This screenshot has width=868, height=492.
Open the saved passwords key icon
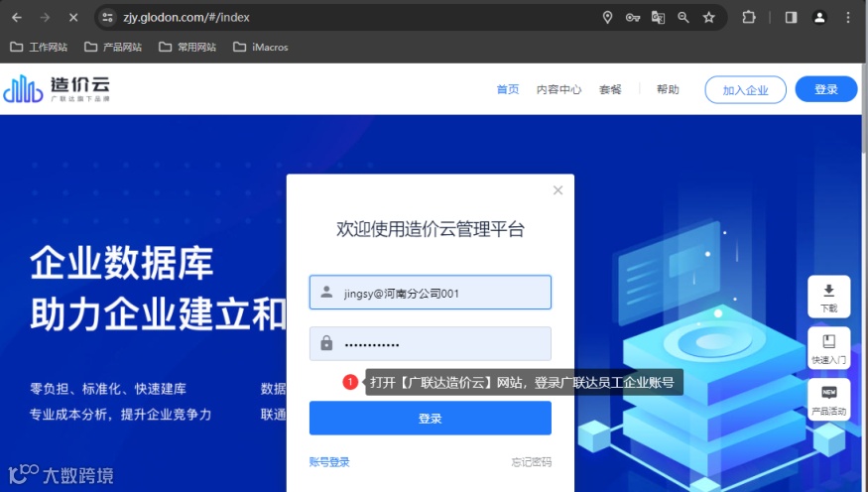632,18
